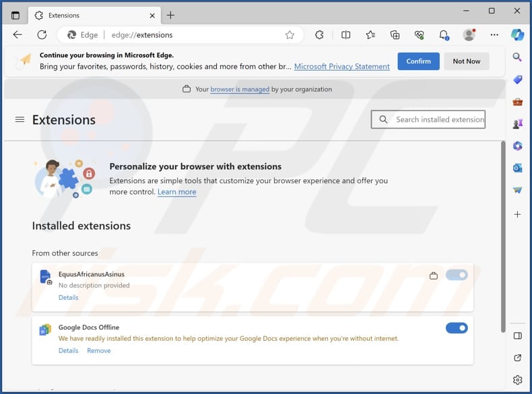This screenshot has width=532, height=394.
Task: Reload the page with refresh icon
Action: pos(42,34)
